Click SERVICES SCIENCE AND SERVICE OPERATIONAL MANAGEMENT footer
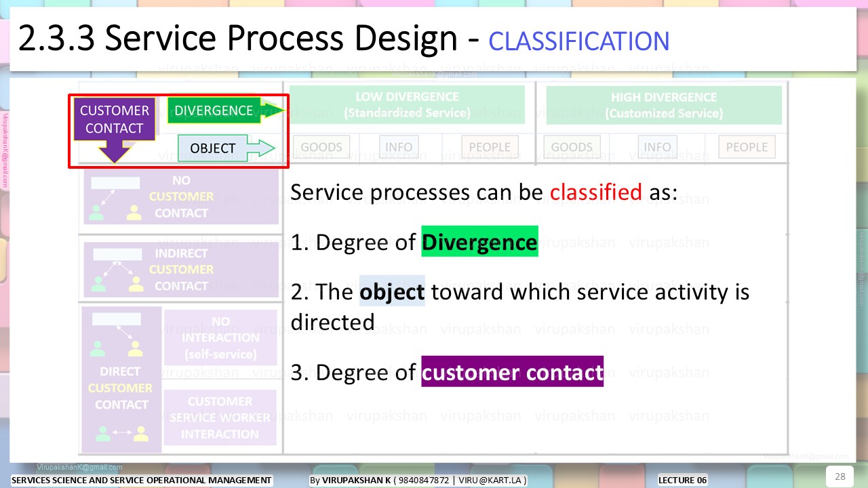Screen dimensions: 868x488 coord(142,480)
